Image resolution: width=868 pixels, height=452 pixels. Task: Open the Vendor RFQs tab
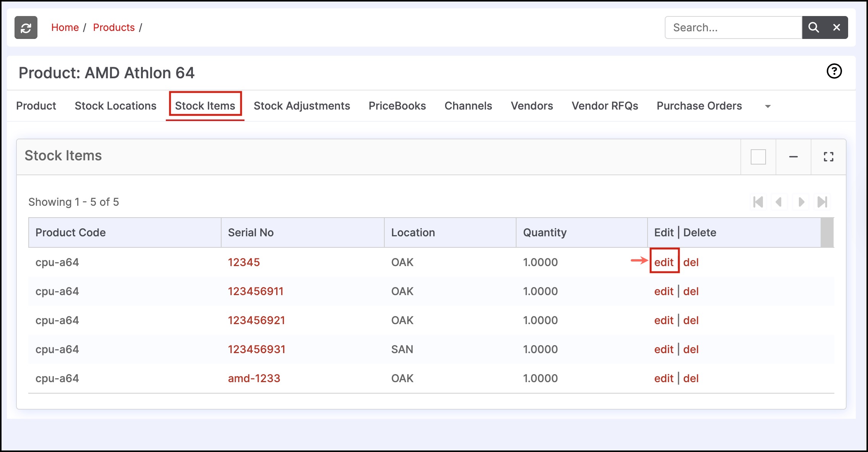(605, 106)
